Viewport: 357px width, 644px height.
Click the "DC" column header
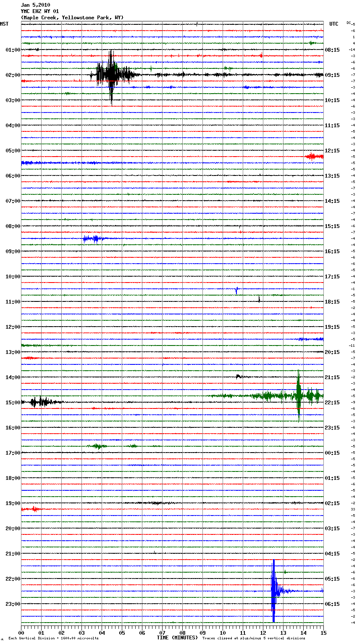[349, 23]
